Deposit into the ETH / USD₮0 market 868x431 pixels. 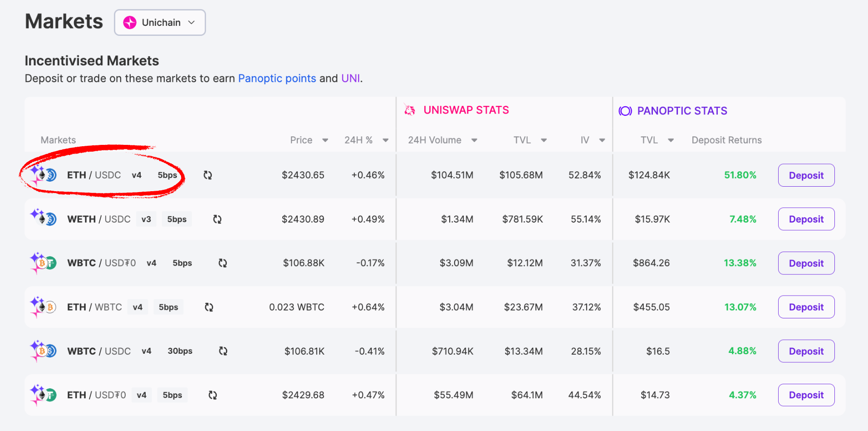click(x=806, y=395)
